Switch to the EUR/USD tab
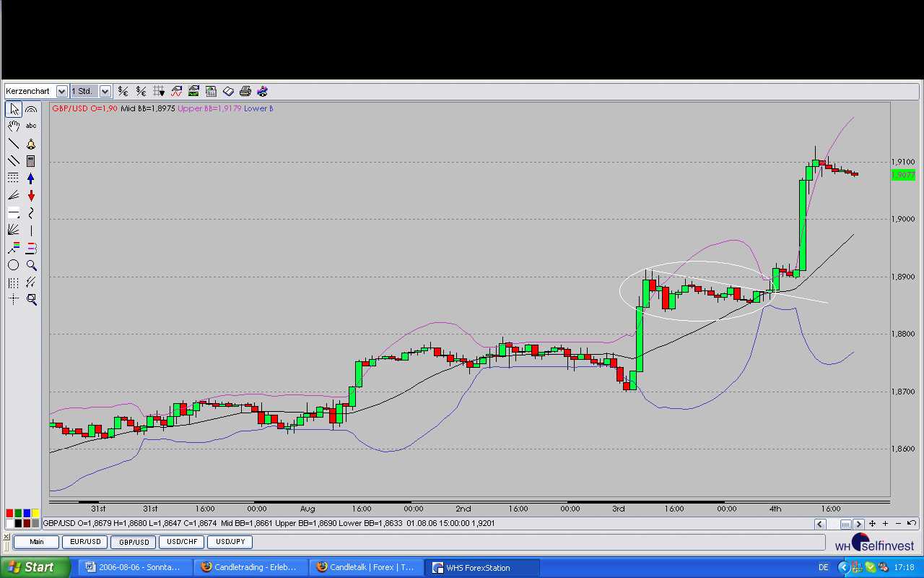Image resolution: width=924 pixels, height=578 pixels. tap(84, 542)
